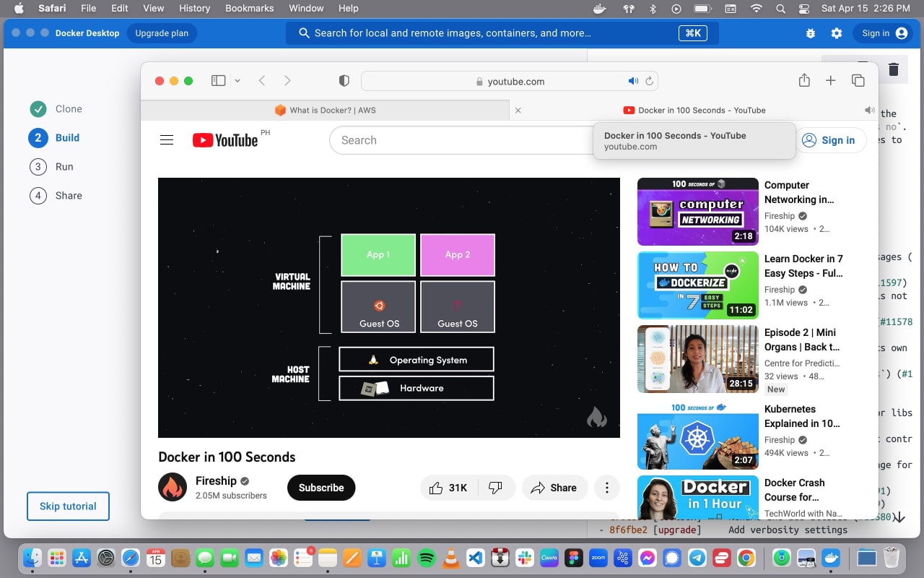
Task: Open Visual Studio Code from the Dock
Action: pyautogui.click(x=475, y=558)
